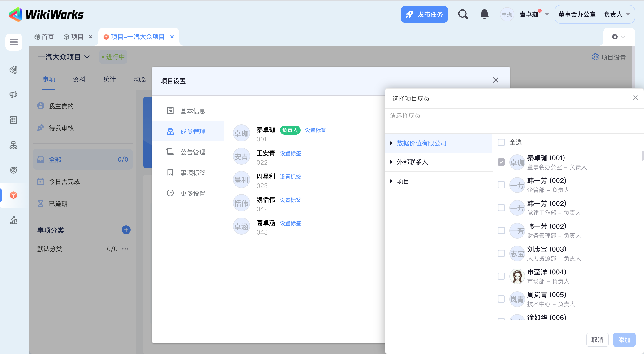
Task: Open the checklist tasks sidebar icon
Action: pos(13,120)
